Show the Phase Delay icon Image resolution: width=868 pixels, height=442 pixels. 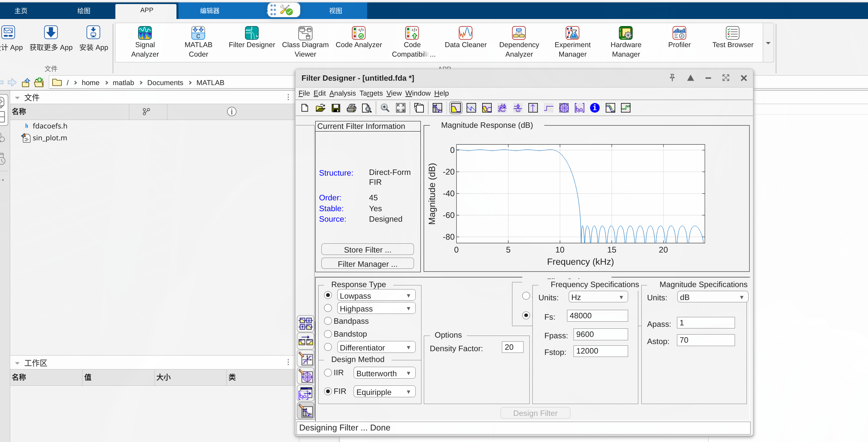pyautogui.click(x=517, y=108)
